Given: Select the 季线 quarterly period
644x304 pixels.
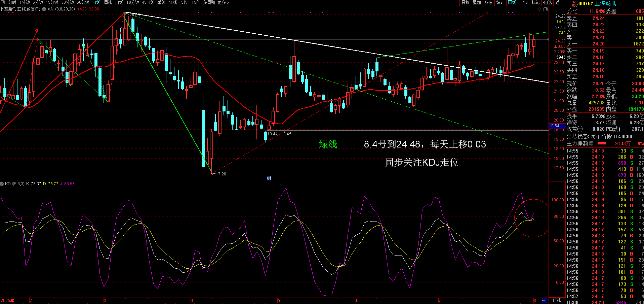Looking at the screenshot, I should (161, 2).
